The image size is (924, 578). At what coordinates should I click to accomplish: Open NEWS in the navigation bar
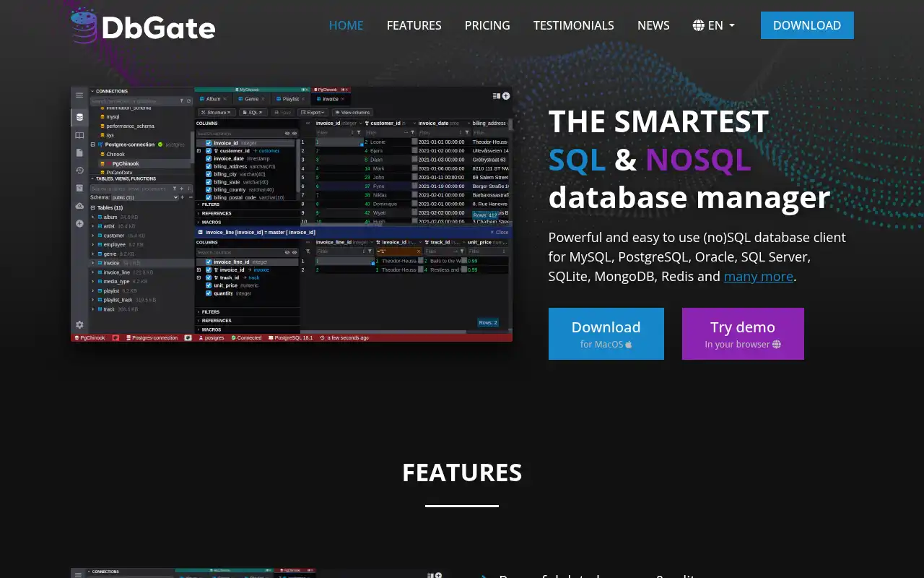653,25
